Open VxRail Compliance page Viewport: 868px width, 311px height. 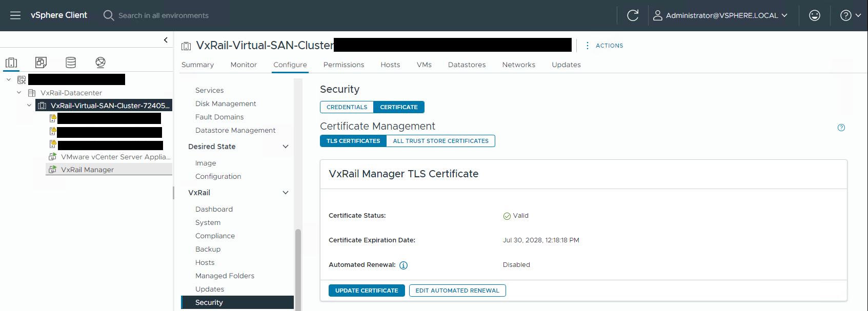point(215,236)
